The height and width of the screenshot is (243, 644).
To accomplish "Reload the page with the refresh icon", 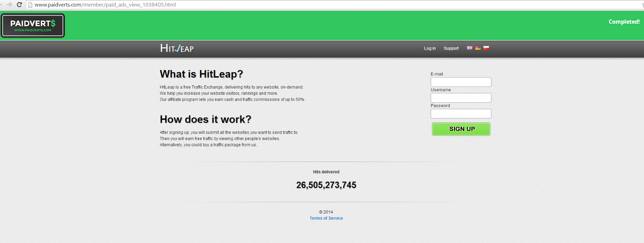I will (19, 4).
